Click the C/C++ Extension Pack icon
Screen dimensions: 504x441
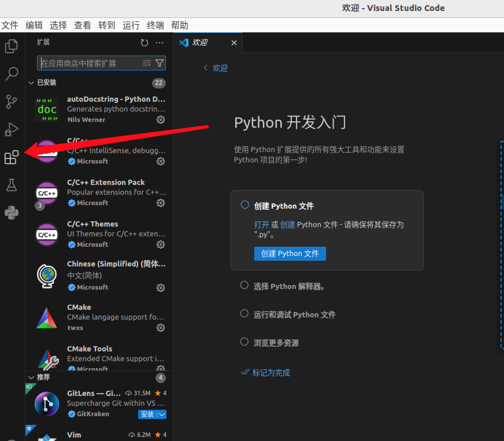coord(47,193)
